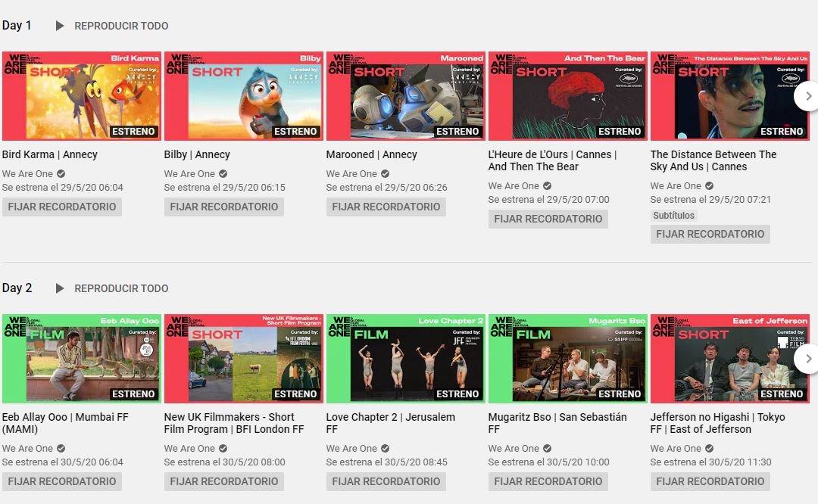This screenshot has width=818, height=504.
Task: Click the Bird Karma | Annecy title
Action: click(49, 154)
